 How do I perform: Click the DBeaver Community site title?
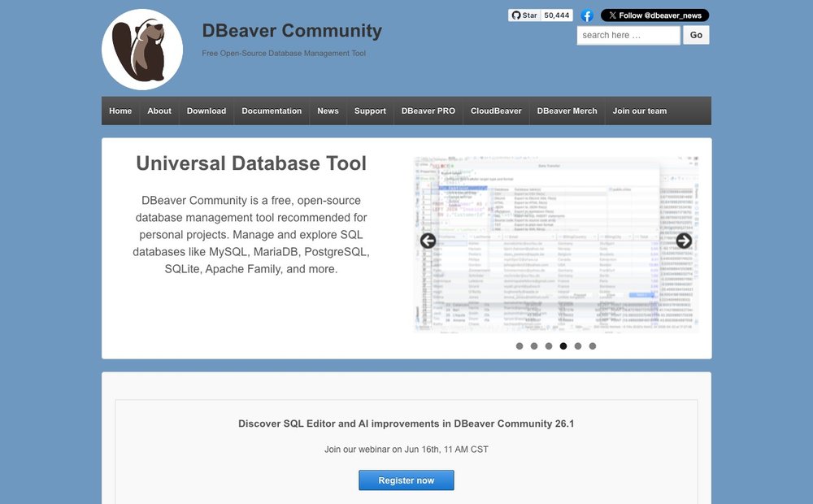pos(292,31)
